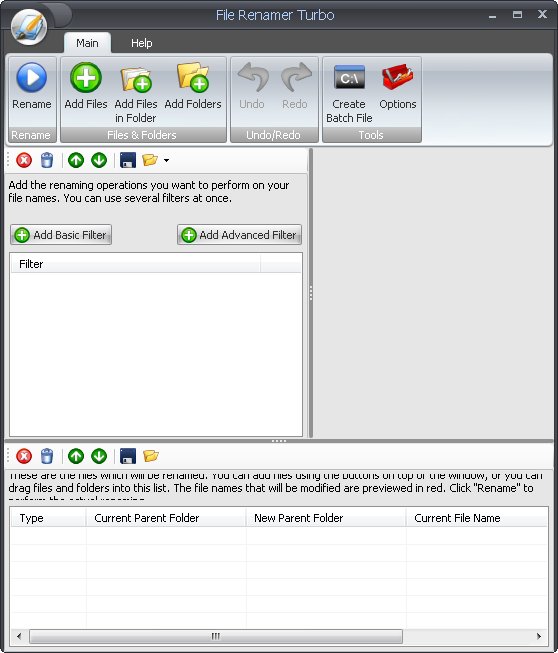
Task: Sort by Current File Name column
Action: tap(476, 518)
